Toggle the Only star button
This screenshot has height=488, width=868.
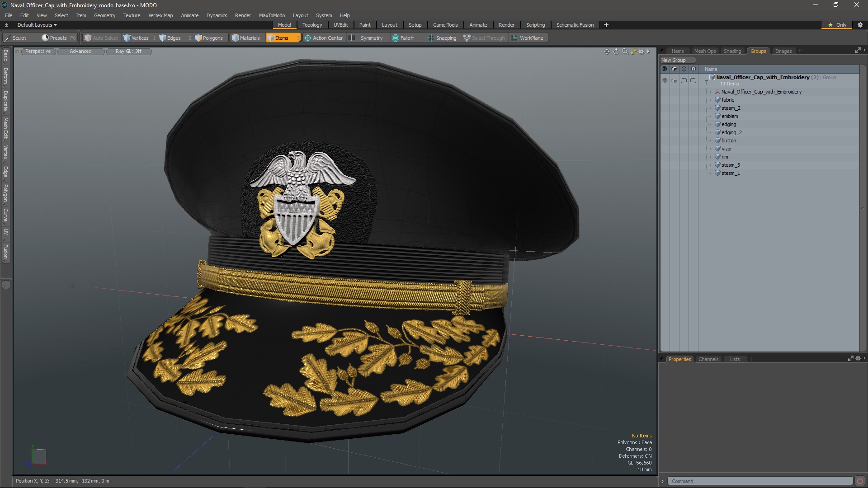click(x=837, y=25)
